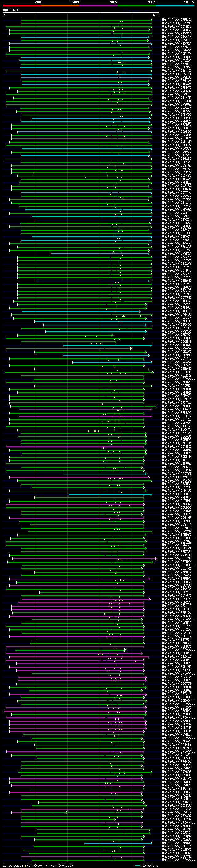
Task: Select hit label UniRef100_Q9SP10
Action: point(177,253)
